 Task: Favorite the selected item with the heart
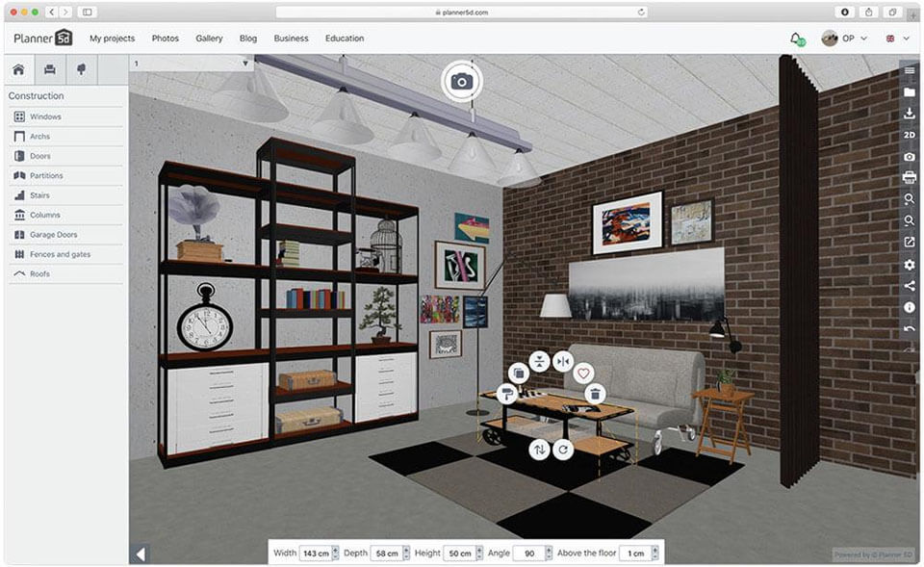pos(583,373)
